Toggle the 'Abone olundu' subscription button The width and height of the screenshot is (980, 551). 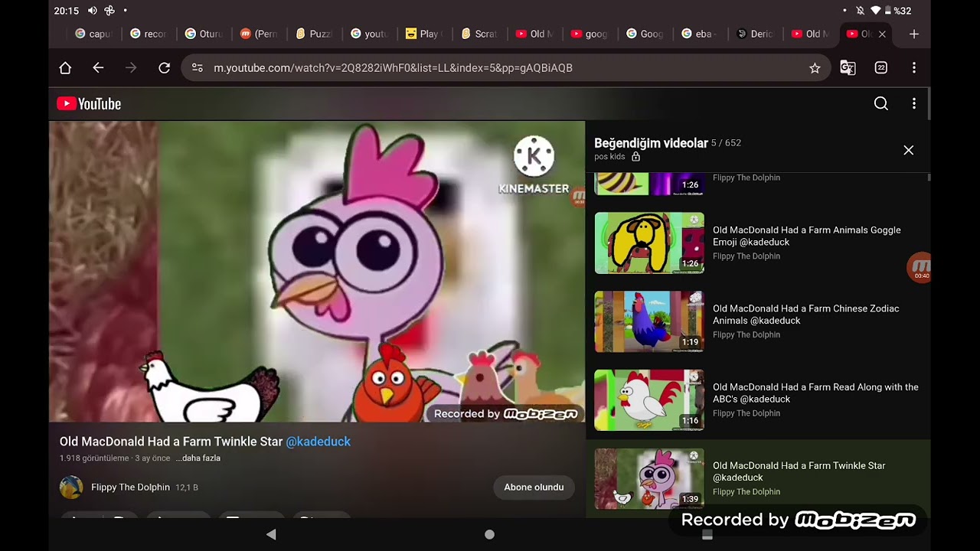click(534, 487)
